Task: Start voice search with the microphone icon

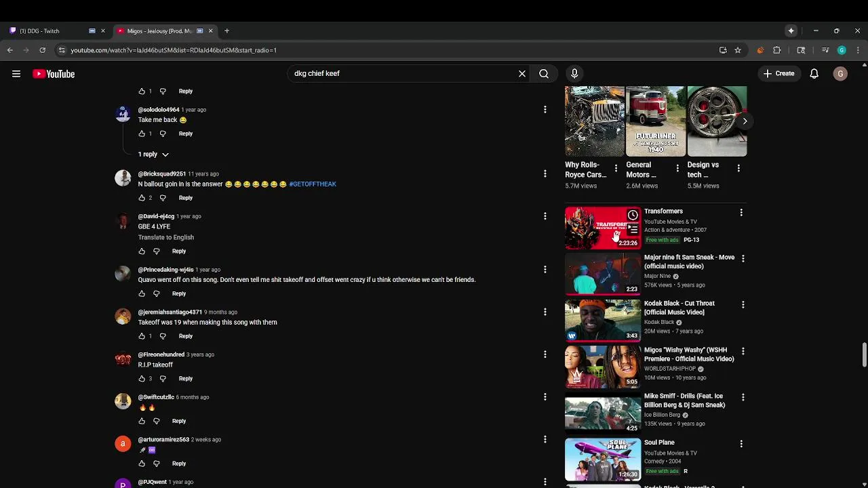Action: (574, 73)
